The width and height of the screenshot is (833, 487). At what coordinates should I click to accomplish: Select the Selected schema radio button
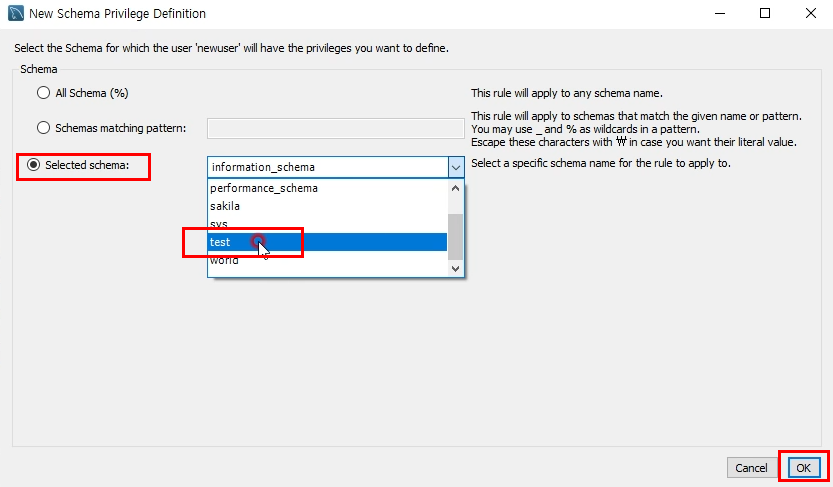point(33,165)
